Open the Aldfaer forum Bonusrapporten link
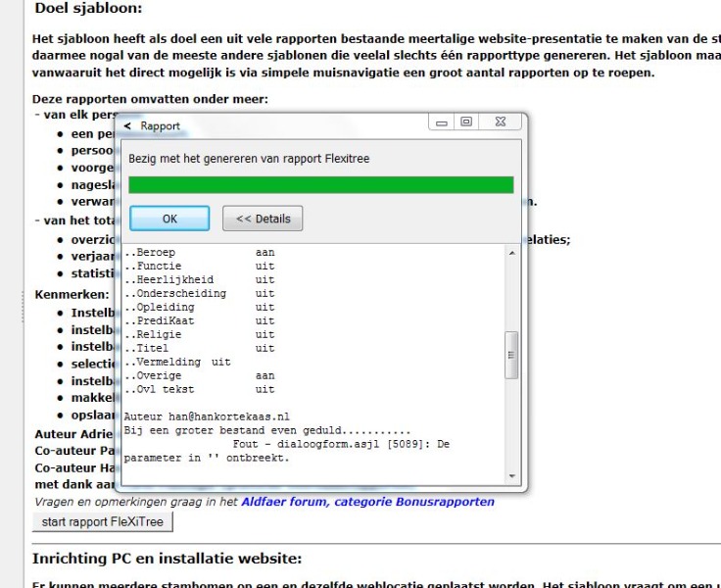721x588 pixels. coord(367,502)
